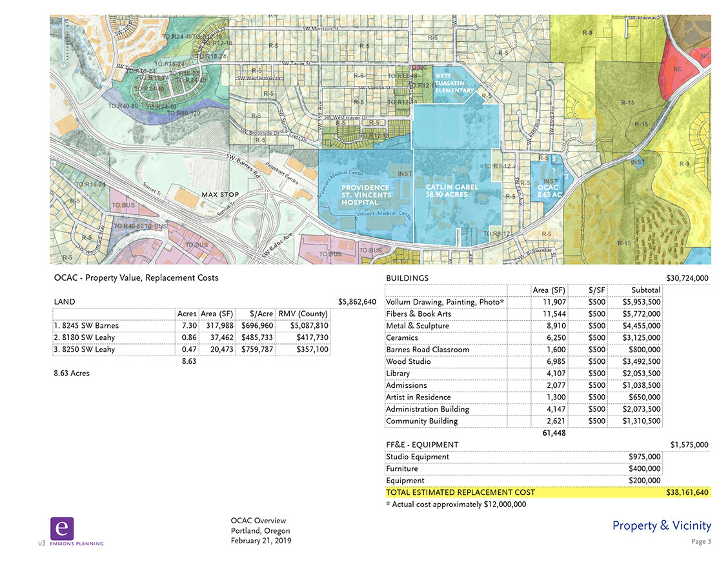The width and height of the screenshot is (728, 562).
Task: Click the purple Emmons Planning logo
Action: [x=62, y=528]
